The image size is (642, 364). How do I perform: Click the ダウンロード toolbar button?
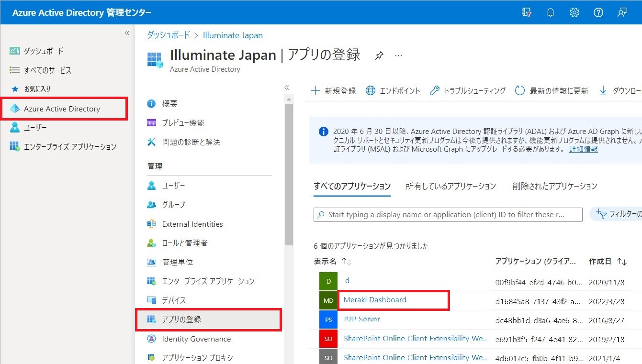tap(620, 91)
